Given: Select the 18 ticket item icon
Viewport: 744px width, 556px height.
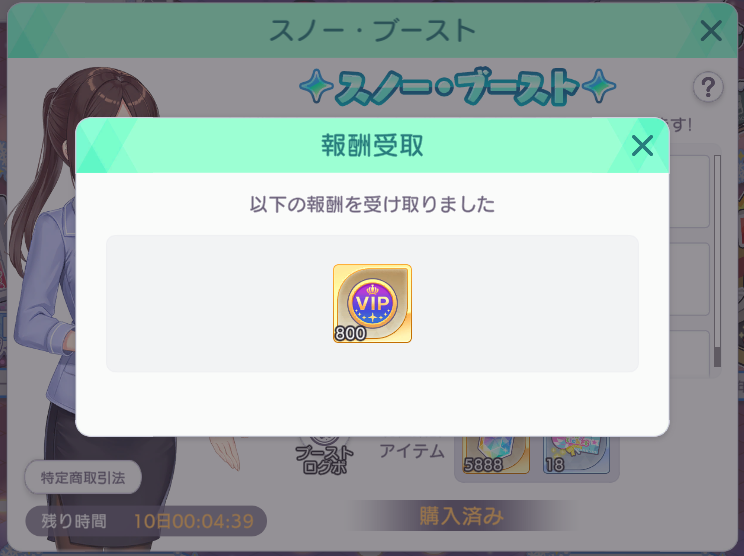Looking at the screenshot, I should [576, 455].
